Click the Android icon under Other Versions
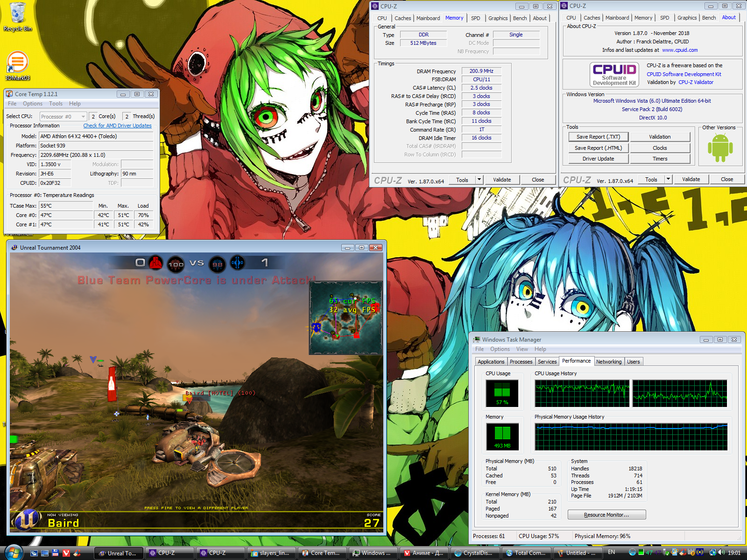Screen dimensions: 747x560 pos(720,148)
